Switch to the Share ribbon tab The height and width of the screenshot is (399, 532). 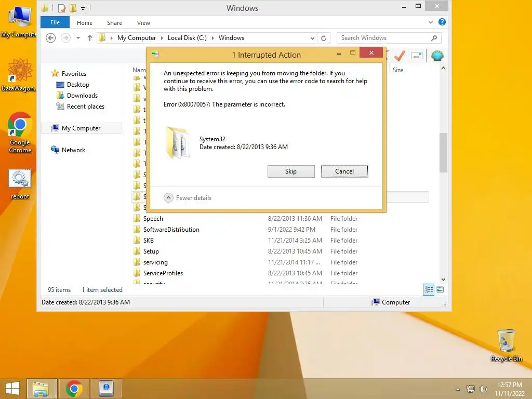point(114,23)
